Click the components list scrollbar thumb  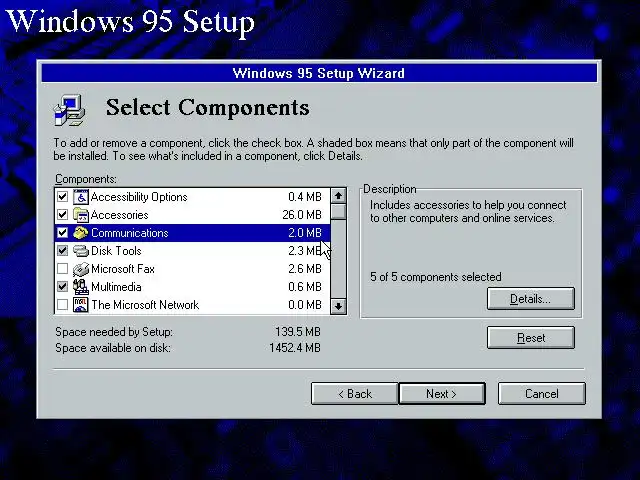[338, 212]
